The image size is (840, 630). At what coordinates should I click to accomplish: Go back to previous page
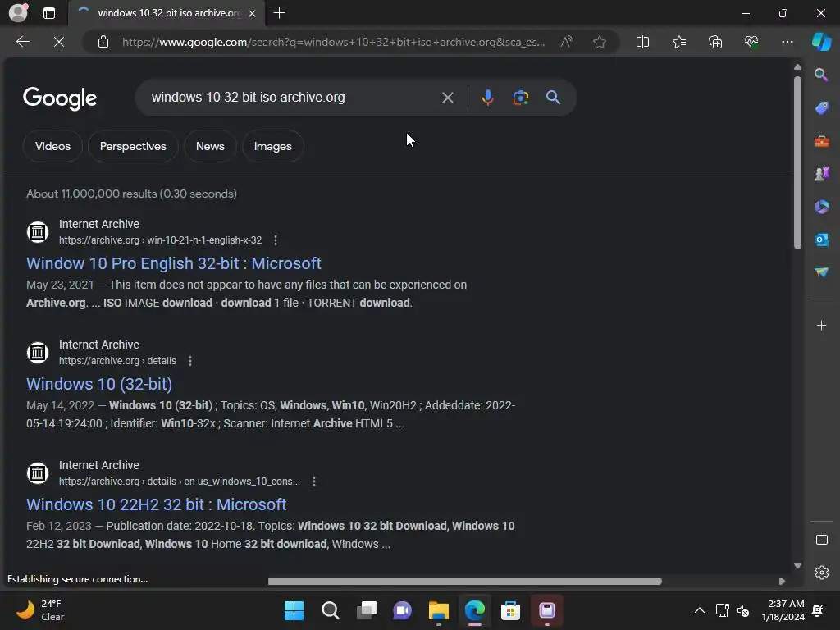pyautogui.click(x=23, y=42)
